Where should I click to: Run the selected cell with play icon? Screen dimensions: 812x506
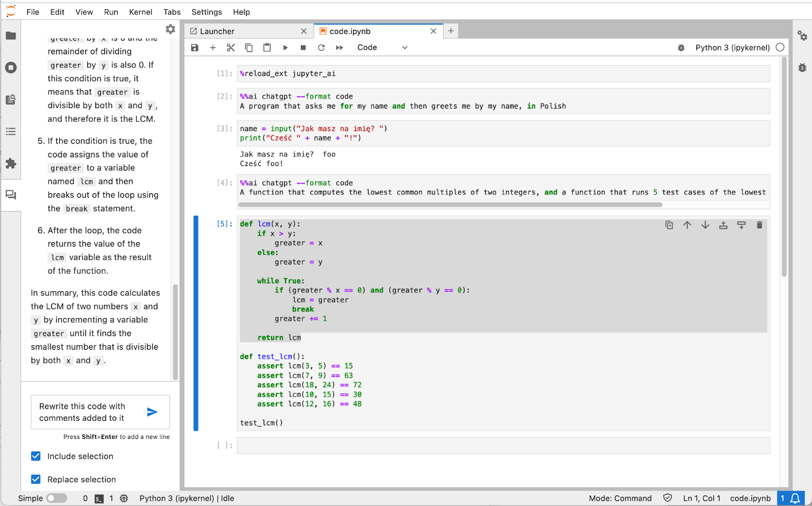tap(285, 48)
